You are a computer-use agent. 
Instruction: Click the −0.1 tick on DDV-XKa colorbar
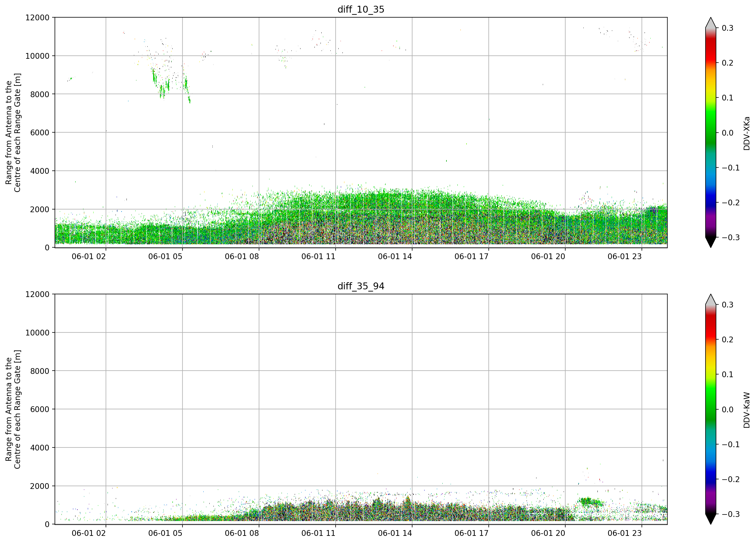point(731,168)
